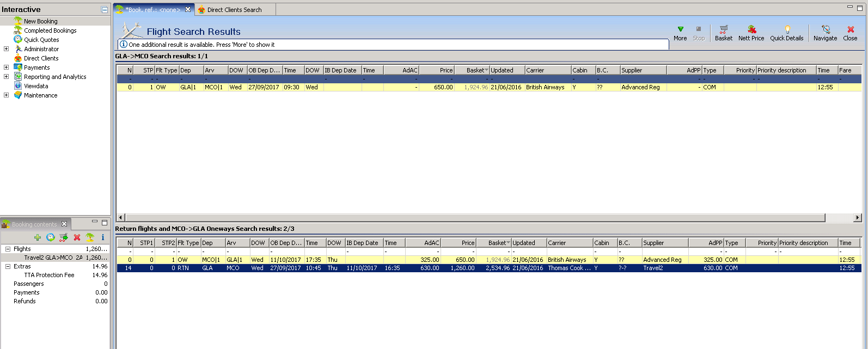Select Thomas Cook return flight row

point(489,268)
